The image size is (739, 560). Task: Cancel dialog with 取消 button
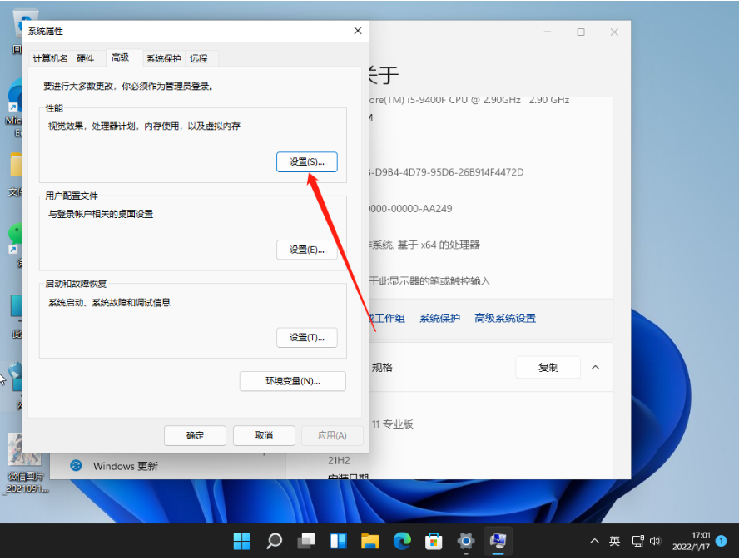coord(264,435)
